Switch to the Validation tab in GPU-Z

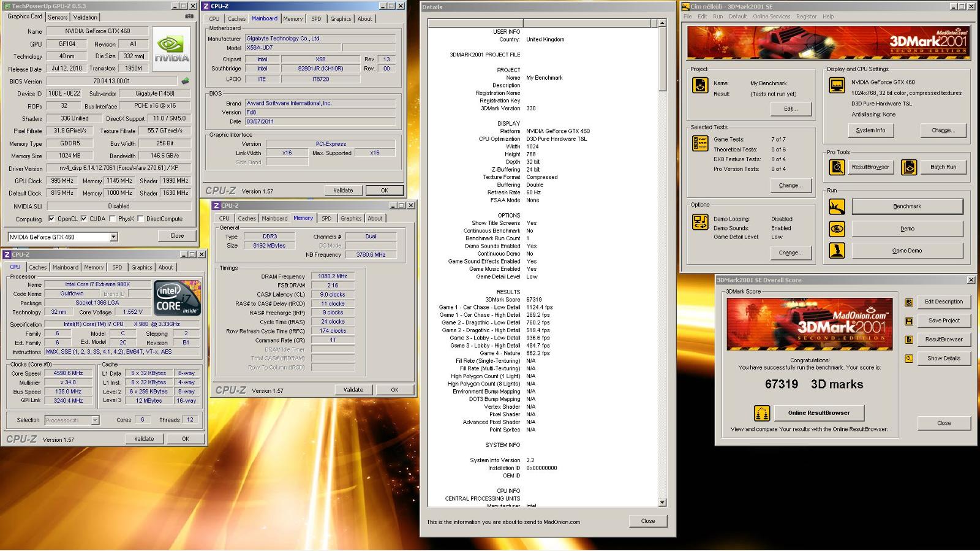(x=85, y=17)
